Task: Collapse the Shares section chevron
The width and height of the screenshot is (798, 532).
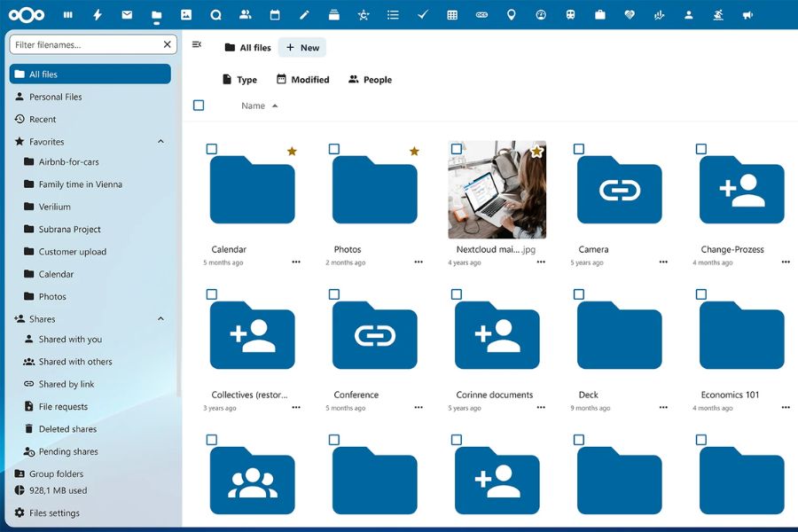Action: pyautogui.click(x=160, y=318)
